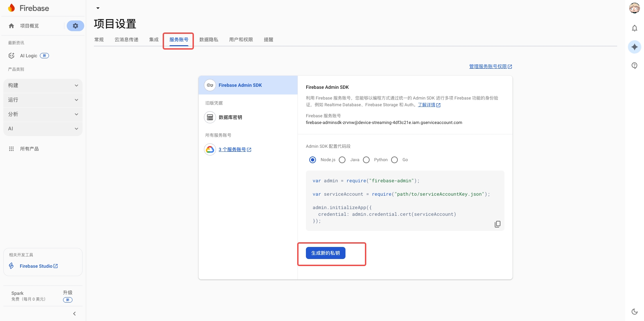644x321 pixels.
Task: Select Firebase Admin SDK in left panel
Action: (x=248, y=85)
